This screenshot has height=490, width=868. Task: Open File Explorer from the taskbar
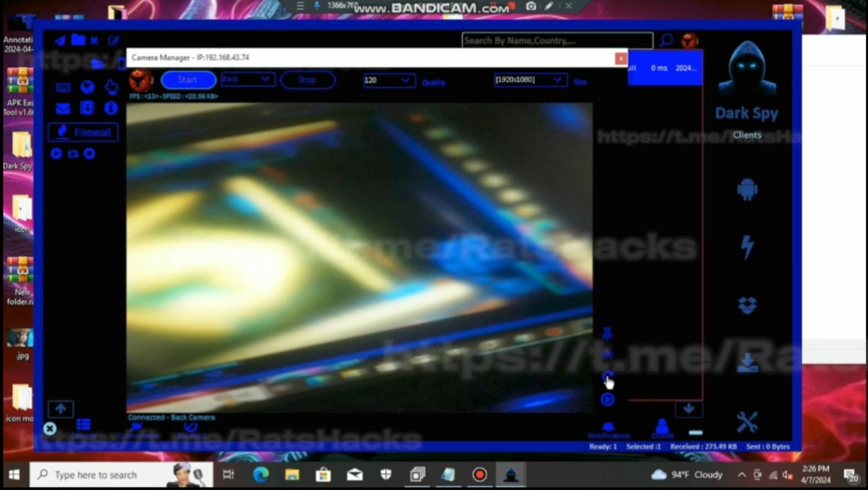point(292,475)
